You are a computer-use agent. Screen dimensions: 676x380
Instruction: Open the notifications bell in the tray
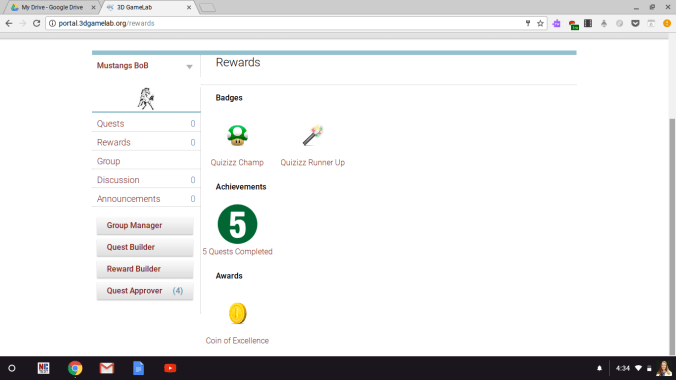[599, 368]
